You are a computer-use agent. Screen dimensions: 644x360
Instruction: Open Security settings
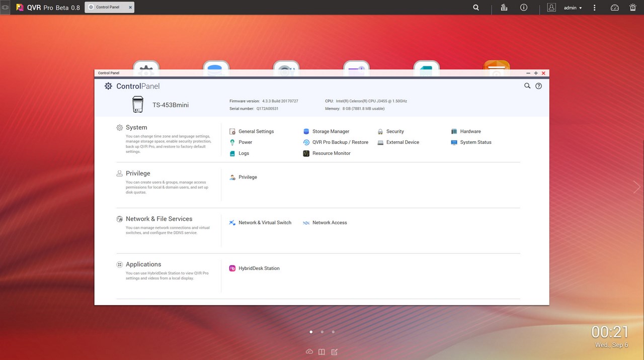390,131
